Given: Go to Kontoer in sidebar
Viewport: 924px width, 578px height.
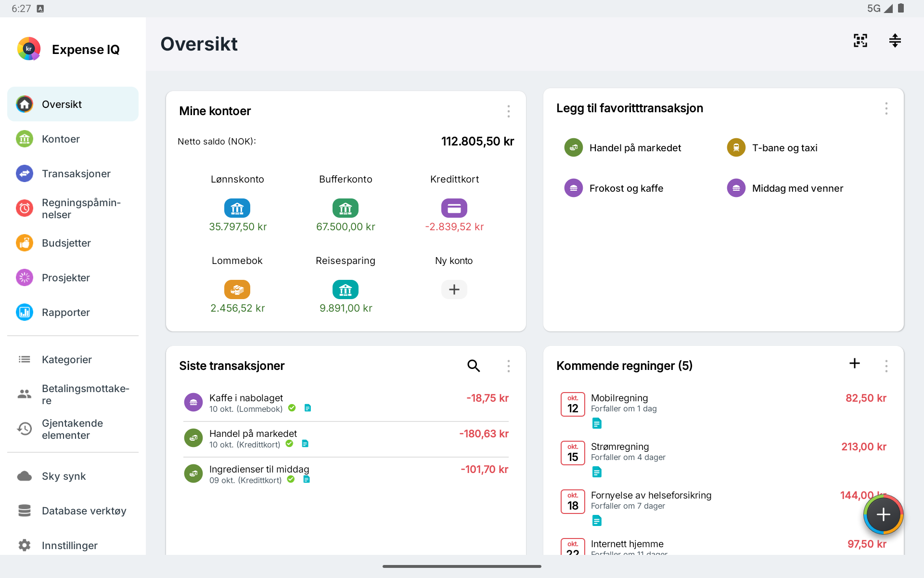Looking at the screenshot, I should [x=73, y=139].
